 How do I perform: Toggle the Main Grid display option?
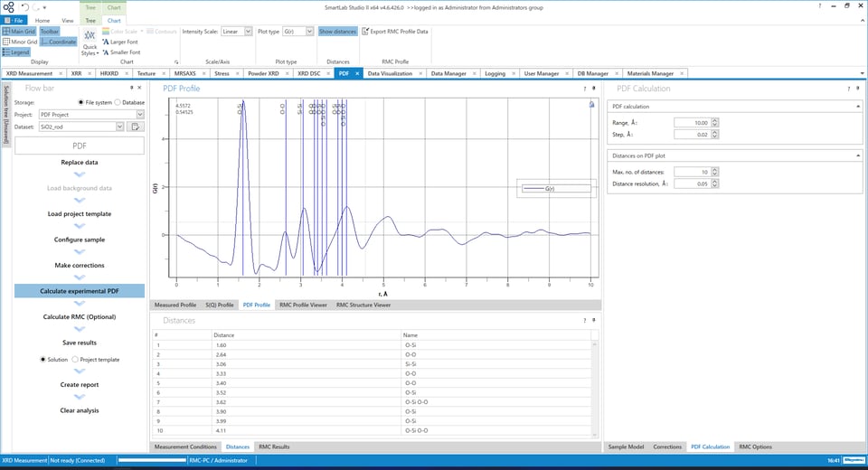19,32
